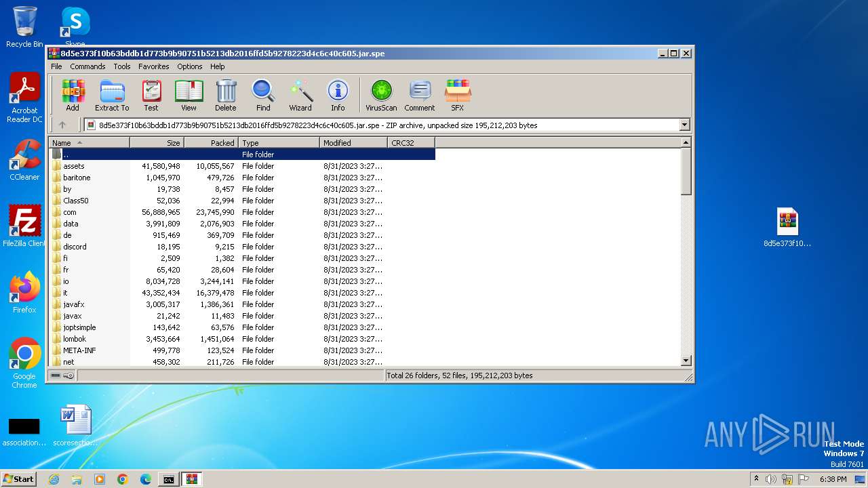The width and height of the screenshot is (868, 488).
Task: Open Acrobat Reader DC desktop icon
Action: pos(24,98)
